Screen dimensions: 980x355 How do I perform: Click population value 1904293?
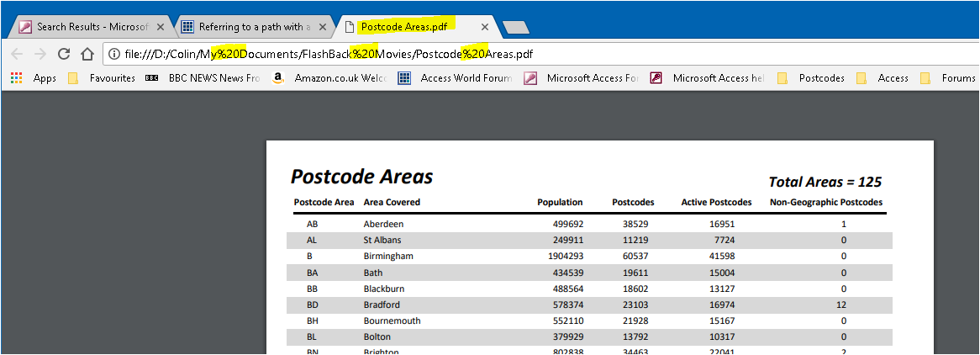[x=566, y=256]
